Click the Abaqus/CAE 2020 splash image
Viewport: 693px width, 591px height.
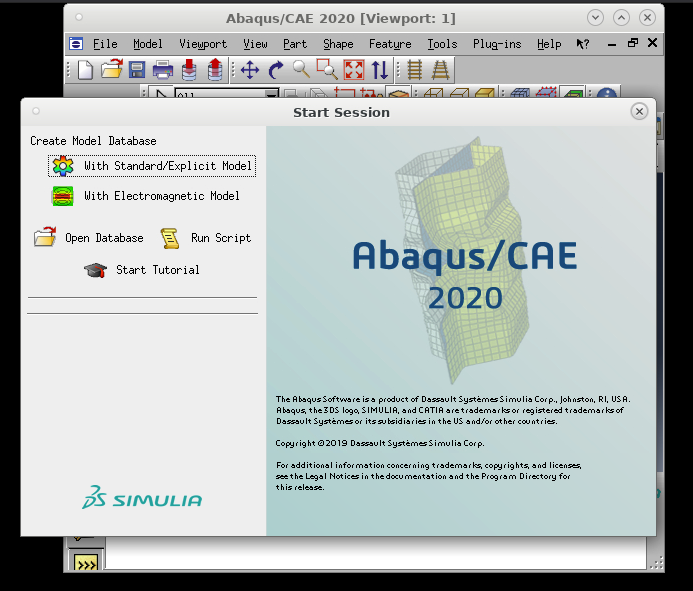pos(461,331)
